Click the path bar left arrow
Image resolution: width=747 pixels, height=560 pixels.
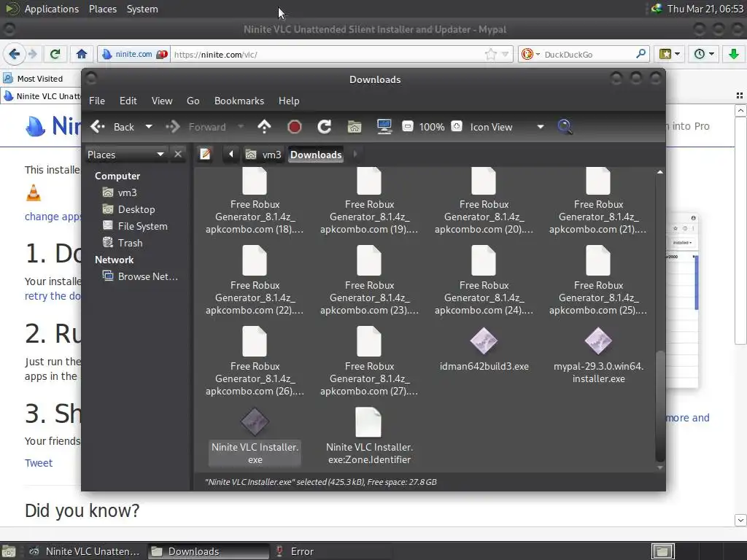[x=231, y=155]
